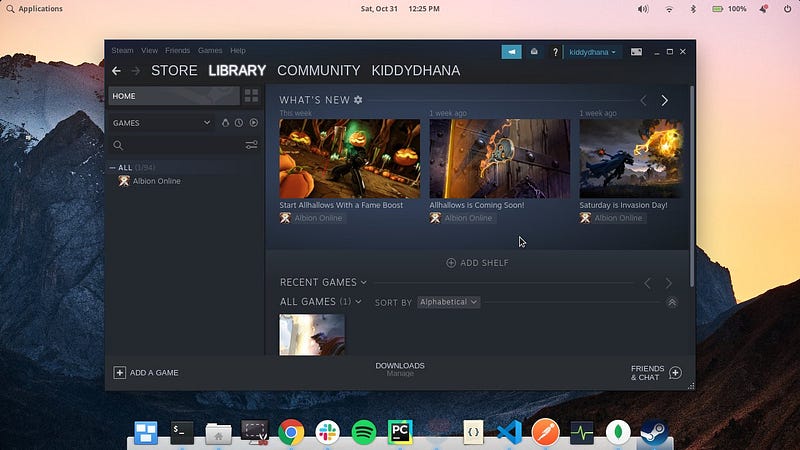Image resolution: width=800 pixels, height=450 pixels.
Task: Open Albion Online link under Saturday Invasion Day
Action: [x=618, y=218]
